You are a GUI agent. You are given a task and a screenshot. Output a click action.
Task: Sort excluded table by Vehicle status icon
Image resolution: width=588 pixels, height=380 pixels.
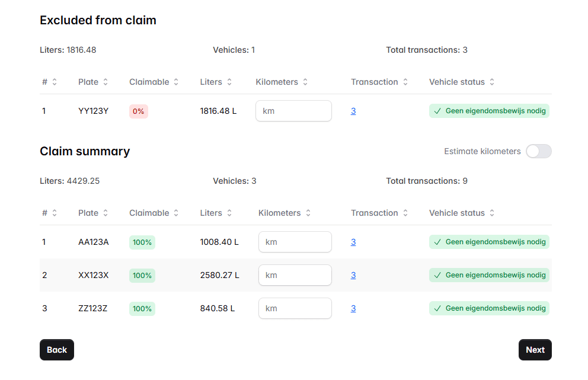pos(492,82)
